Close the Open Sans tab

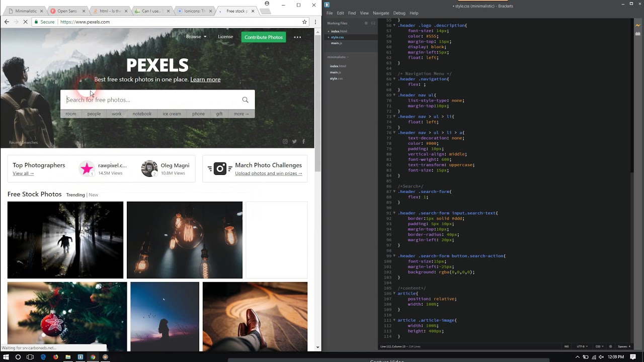pos(83,11)
